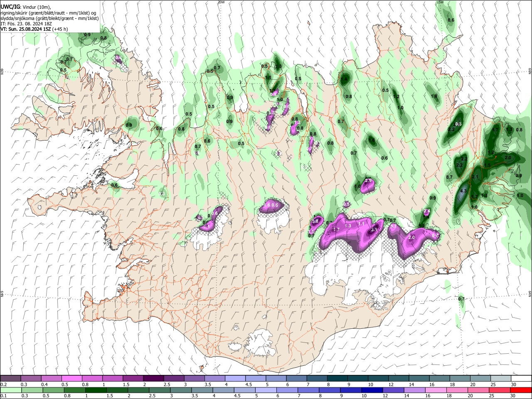Click the bright pink 0.5 swatch, top scale

coord(71,379)
